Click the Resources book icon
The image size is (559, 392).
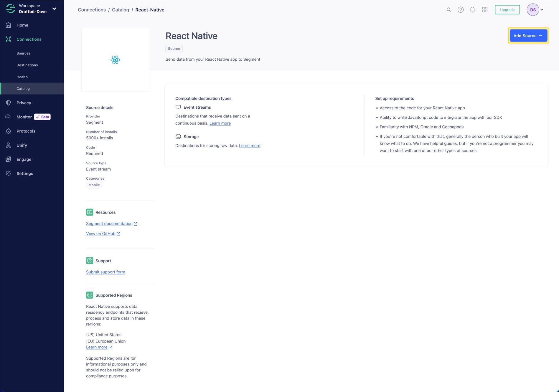point(90,212)
